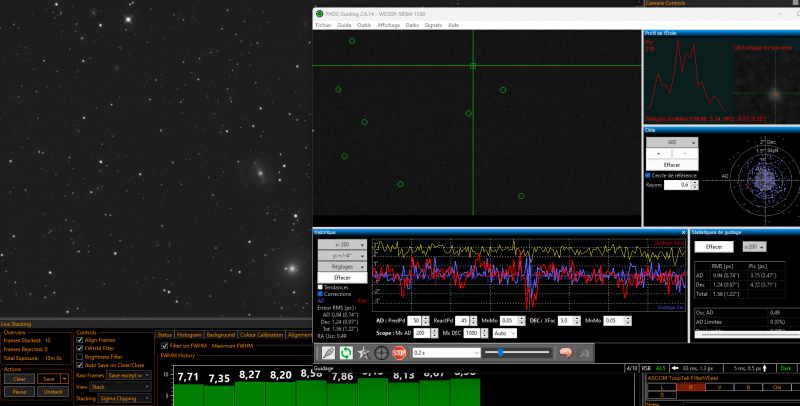Enable Brightness Filter checkbox
This screenshot has height=406, width=800.
(x=80, y=357)
